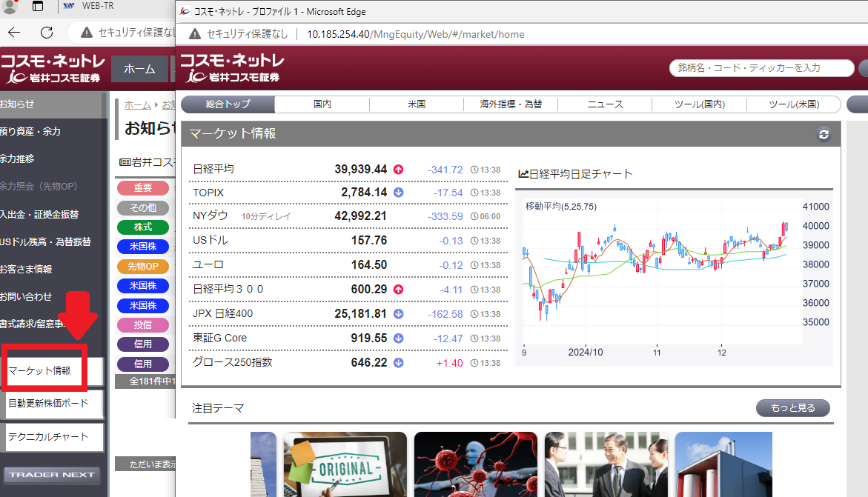This screenshot has width=868, height=497.
Task: Click the security warning icon in WEB-TR window
Action: pos(87,33)
